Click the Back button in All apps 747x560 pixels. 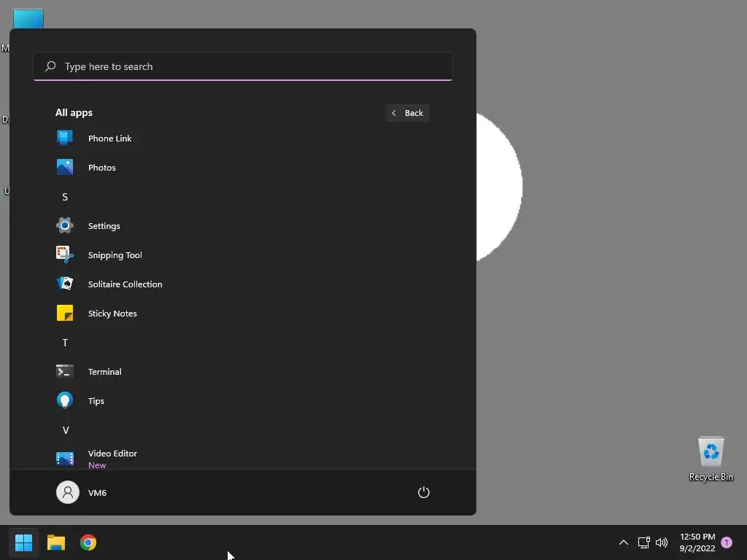(408, 113)
